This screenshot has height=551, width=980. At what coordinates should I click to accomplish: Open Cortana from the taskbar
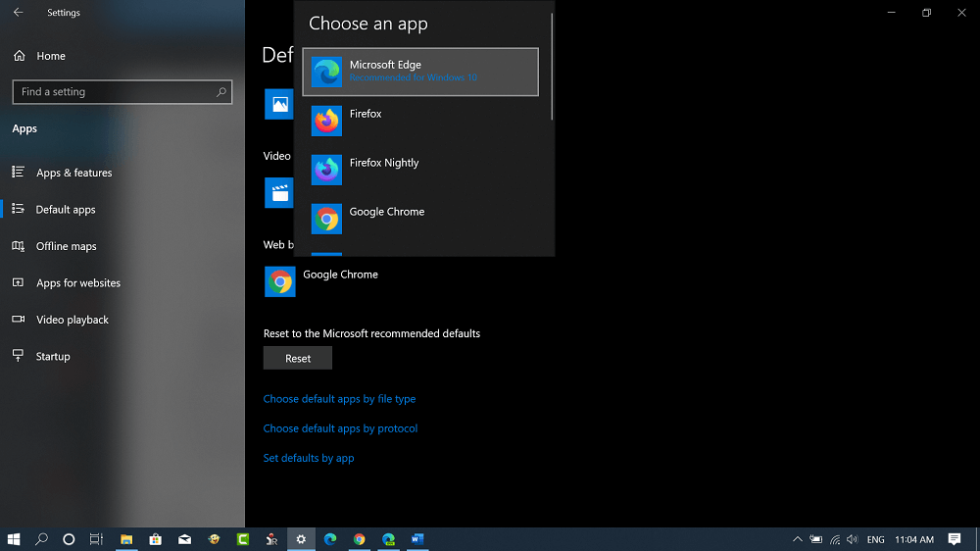click(x=69, y=539)
